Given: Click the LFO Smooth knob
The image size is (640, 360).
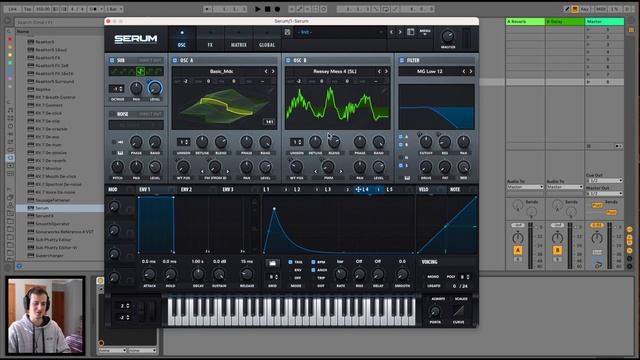Looking at the screenshot, I should 402,274.
